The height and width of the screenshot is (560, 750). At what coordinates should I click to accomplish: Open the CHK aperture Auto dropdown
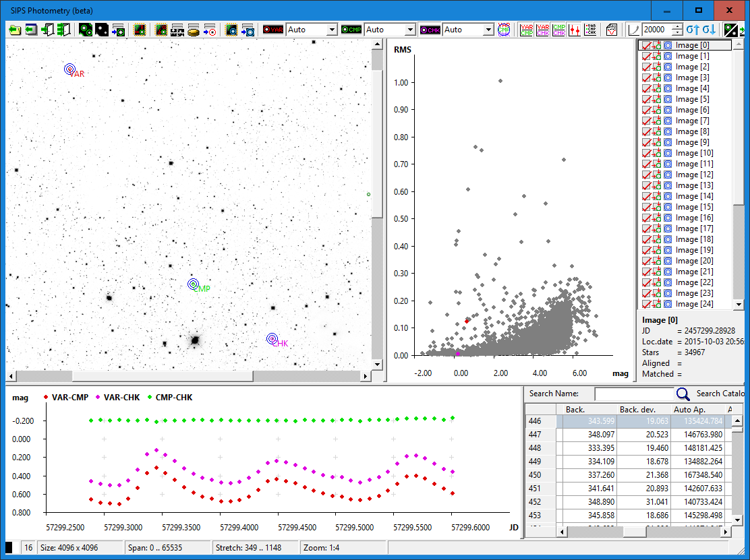point(488,30)
